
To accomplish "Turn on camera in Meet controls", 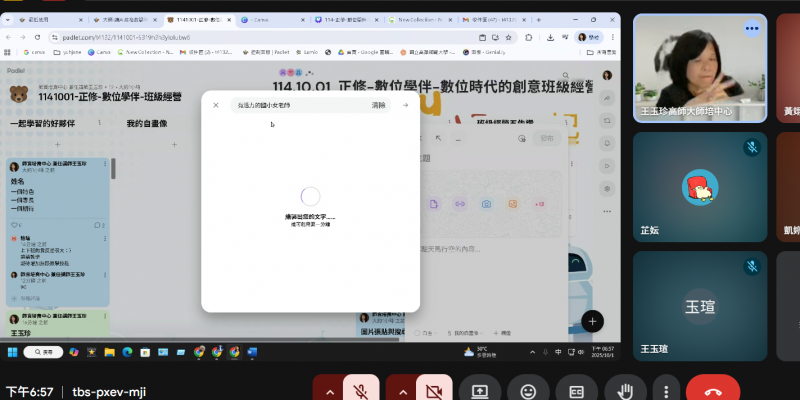I will 434,392.
